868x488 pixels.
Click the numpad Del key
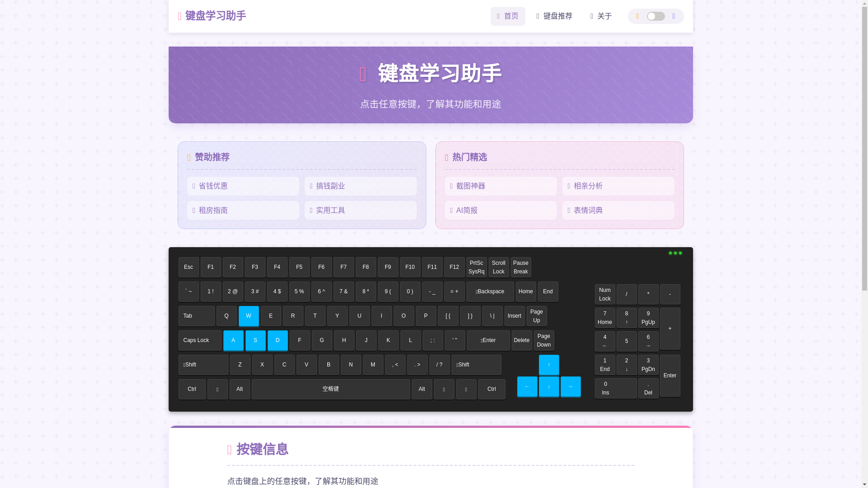pos(648,388)
